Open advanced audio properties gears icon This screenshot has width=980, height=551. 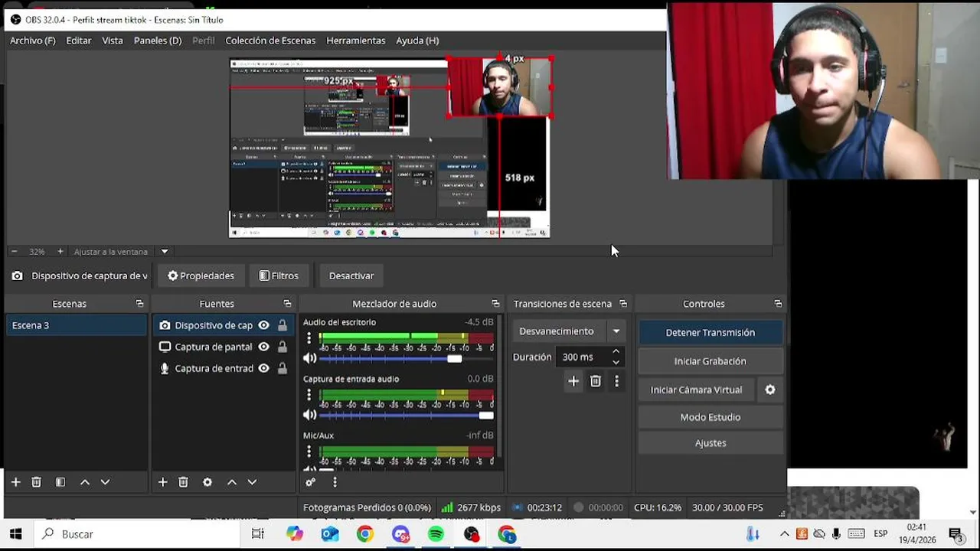pos(310,482)
